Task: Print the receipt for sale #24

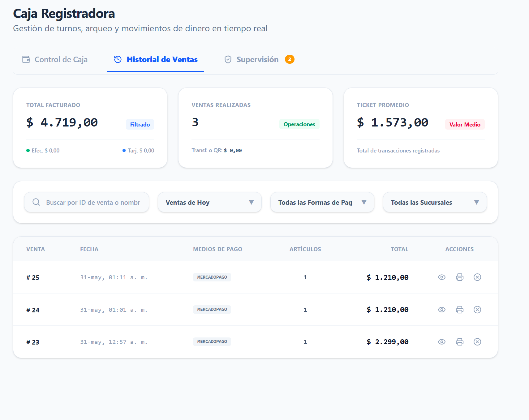Action: (460, 310)
